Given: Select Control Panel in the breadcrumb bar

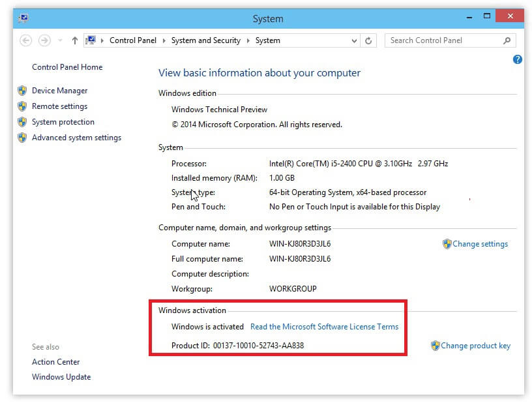Looking at the screenshot, I should pyautogui.click(x=133, y=40).
